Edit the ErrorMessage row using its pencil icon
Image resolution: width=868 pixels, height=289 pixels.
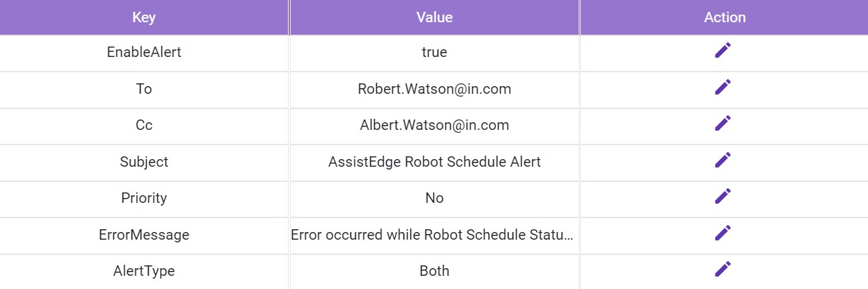coord(723,233)
